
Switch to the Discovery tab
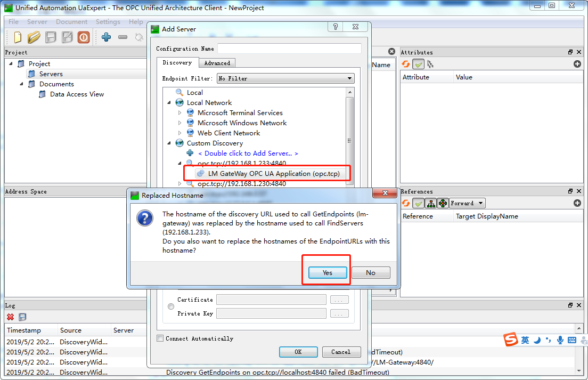[x=177, y=63]
